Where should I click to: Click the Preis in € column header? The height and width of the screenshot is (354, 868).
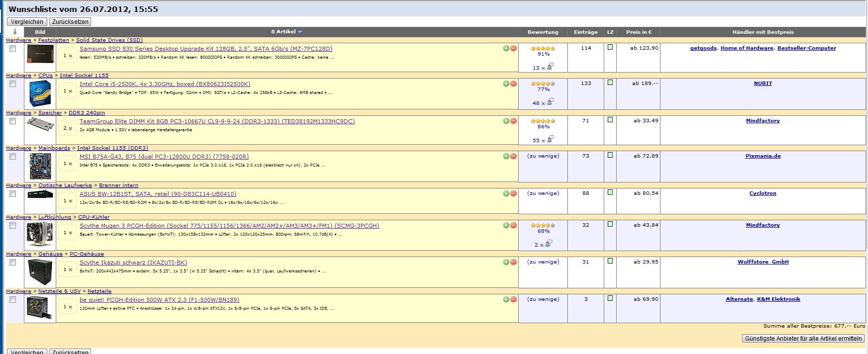(639, 32)
